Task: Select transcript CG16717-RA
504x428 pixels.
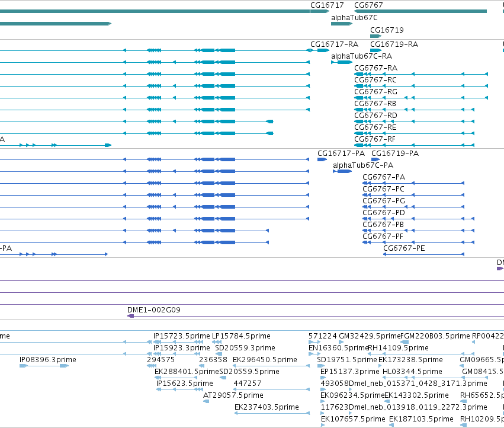Action: click(334, 44)
